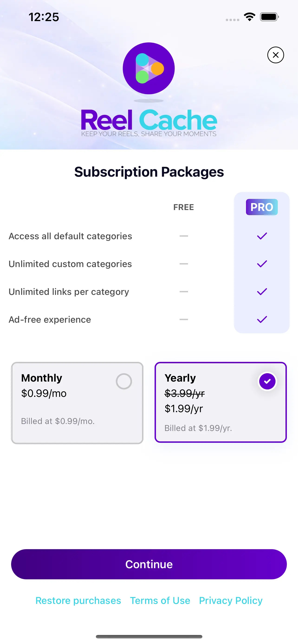
Task: Tap the FREE column header
Action: (184, 207)
